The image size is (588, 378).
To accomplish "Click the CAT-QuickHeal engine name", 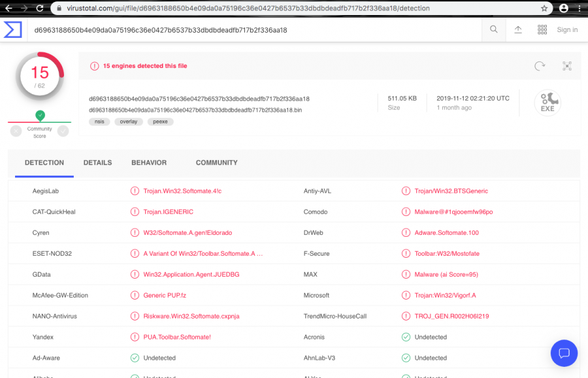I will pyautogui.click(x=54, y=212).
